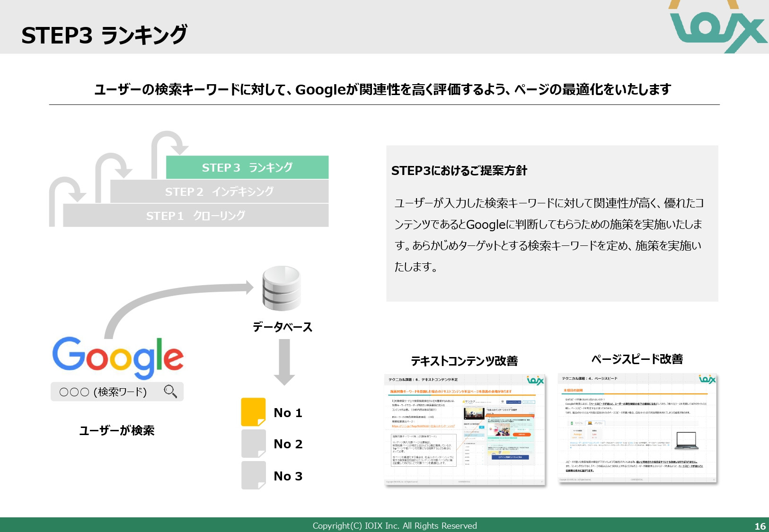Open the orange https search result link
This screenshot has height=532, width=769.
[423, 426]
